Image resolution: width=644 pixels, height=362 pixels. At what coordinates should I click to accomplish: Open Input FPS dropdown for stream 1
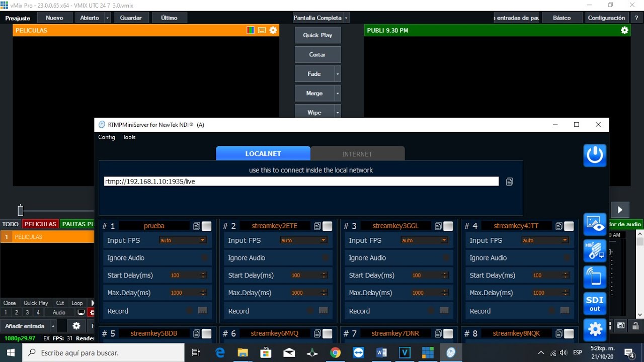(183, 240)
